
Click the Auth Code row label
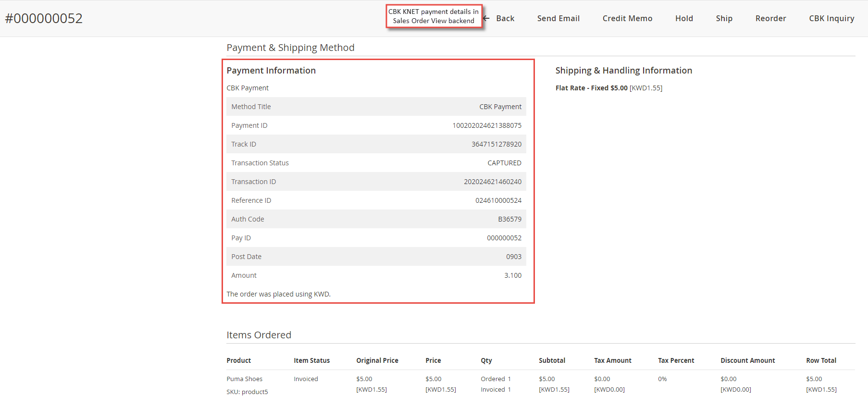pos(248,219)
